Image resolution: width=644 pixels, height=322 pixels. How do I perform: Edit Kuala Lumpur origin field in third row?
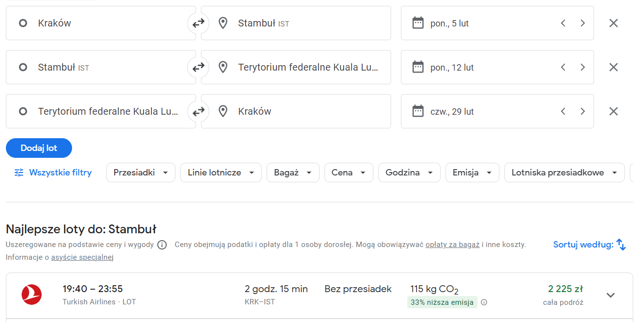[x=101, y=111]
